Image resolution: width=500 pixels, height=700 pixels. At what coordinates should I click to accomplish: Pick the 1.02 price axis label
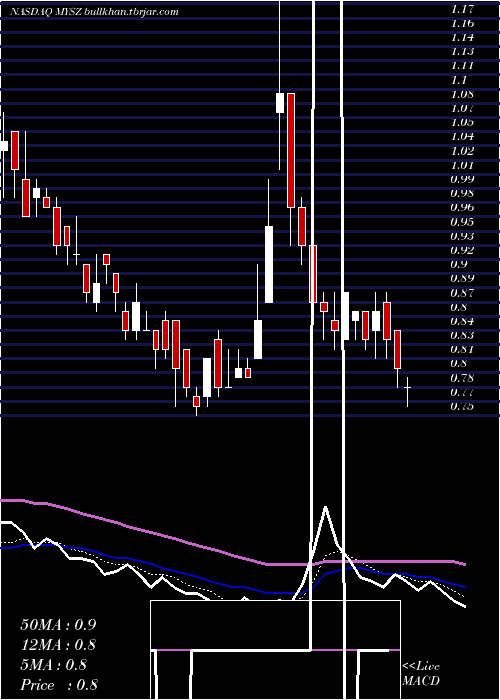(x=462, y=151)
